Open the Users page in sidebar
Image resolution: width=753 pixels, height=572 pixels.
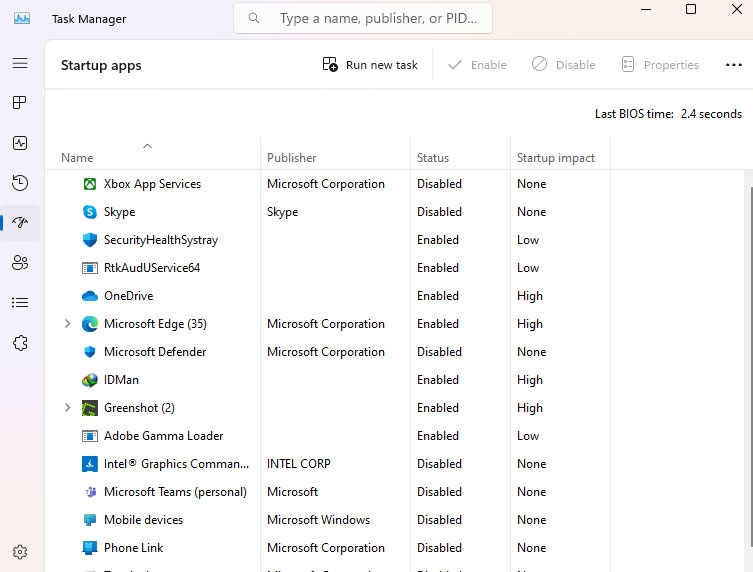click(x=20, y=263)
